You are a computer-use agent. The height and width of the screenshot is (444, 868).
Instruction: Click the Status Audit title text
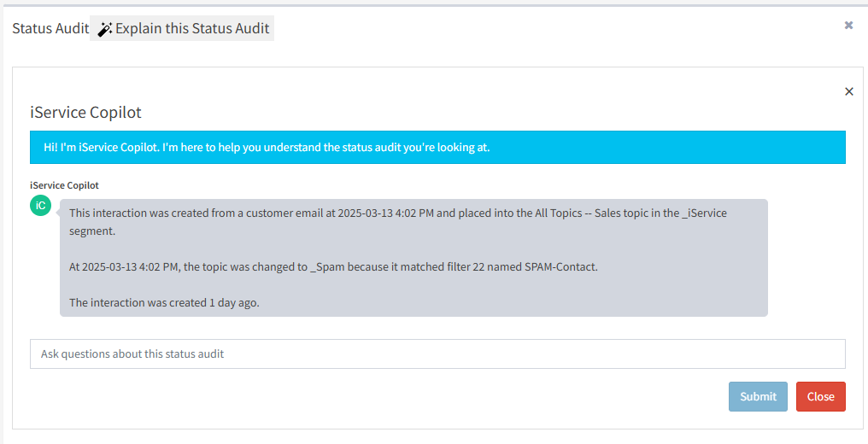(x=50, y=28)
